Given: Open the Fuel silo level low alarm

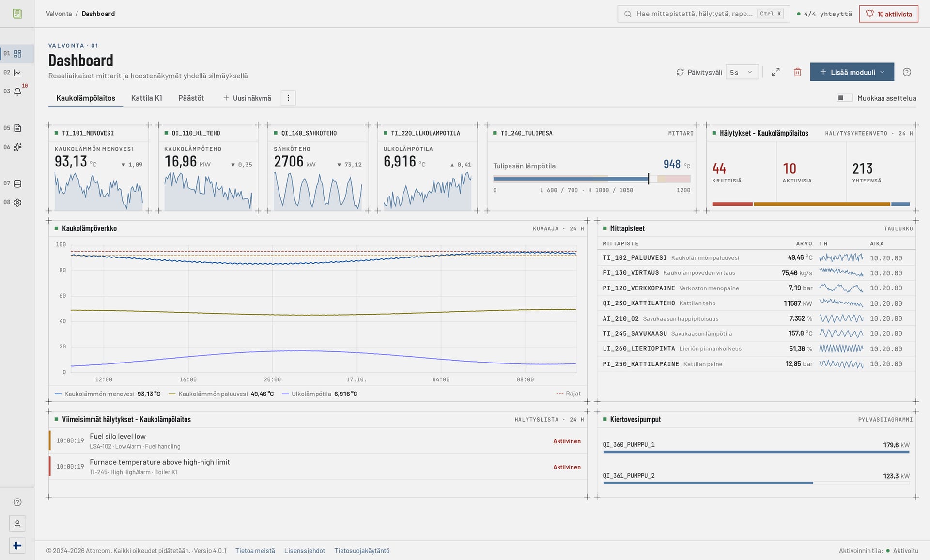Looking at the screenshot, I should pos(318,441).
